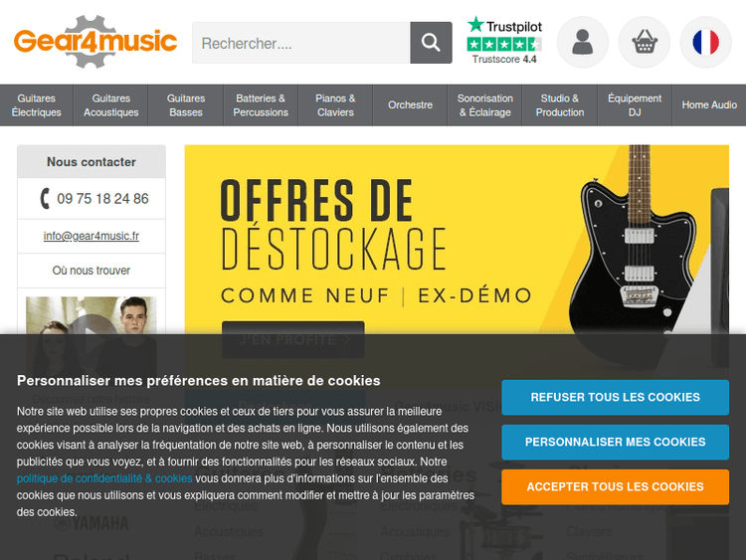
Task: Open the user account icon
Action: pyautogui.click(x=582, y=43)
